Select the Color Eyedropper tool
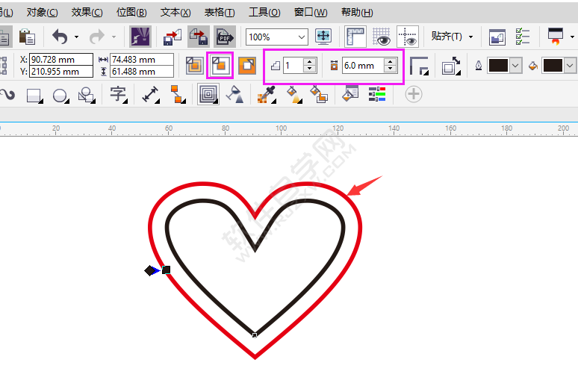 click(x=267, y=94)
